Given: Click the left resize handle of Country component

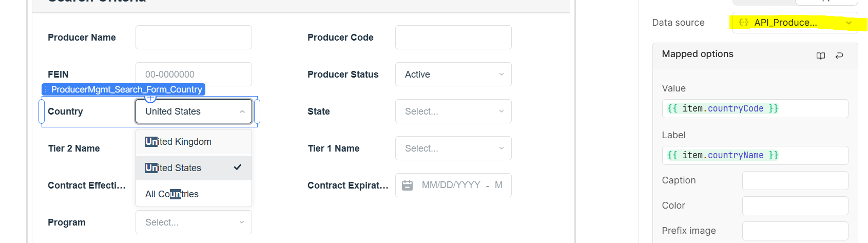Looking at the screenshot, I should pos(42,111).
